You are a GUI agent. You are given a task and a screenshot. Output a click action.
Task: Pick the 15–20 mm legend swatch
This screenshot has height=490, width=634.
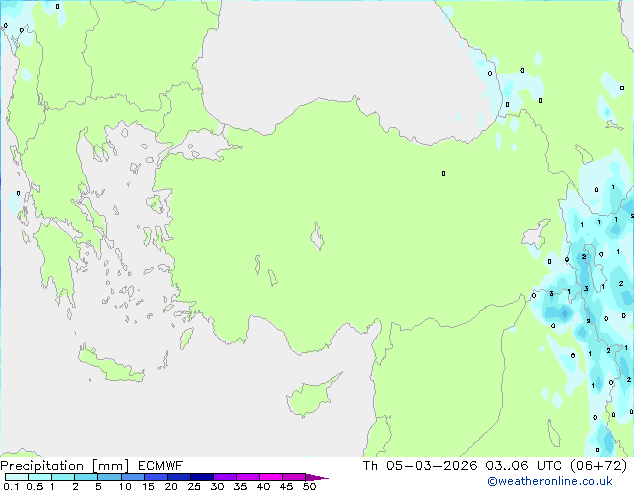coord(155,477)
